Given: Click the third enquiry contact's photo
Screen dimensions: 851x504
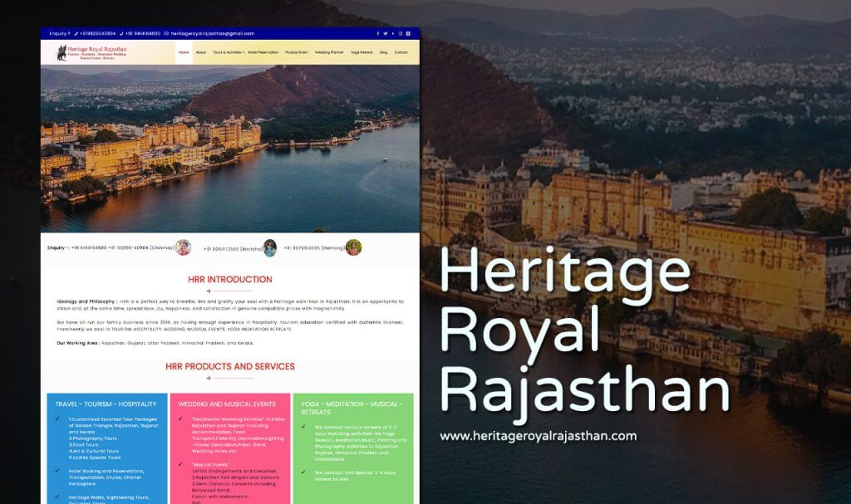Looking at the screenshot, I should coord(353,247).
